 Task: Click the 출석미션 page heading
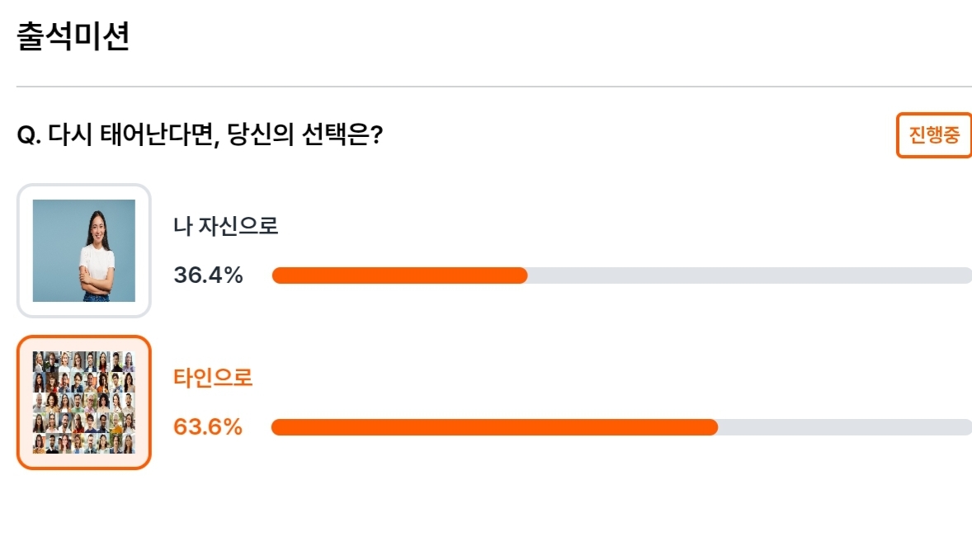(x=73, y=36)
